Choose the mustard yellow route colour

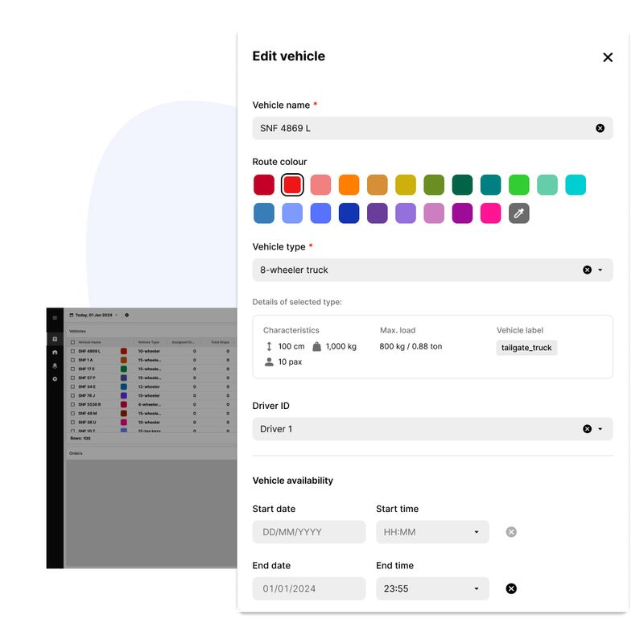(x=406, y=185)
